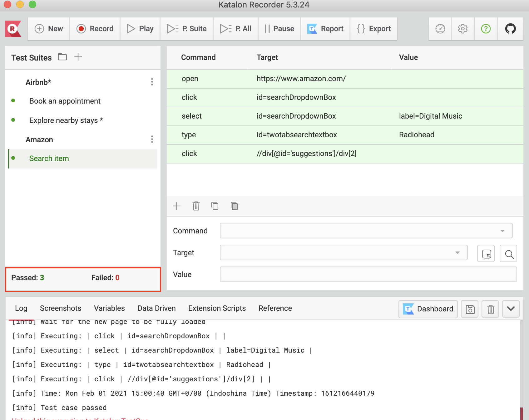Screen dimensions: 529x420
Task: Switch to the Reference tab
Action: coord(275,308)
